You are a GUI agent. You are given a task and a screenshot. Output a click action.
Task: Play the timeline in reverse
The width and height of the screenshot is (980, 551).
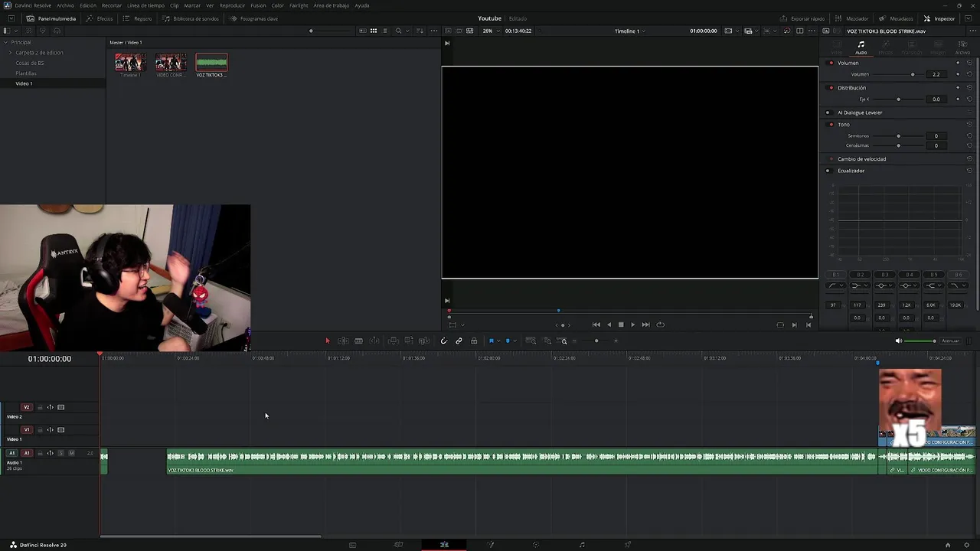click(x=609, y=324)
